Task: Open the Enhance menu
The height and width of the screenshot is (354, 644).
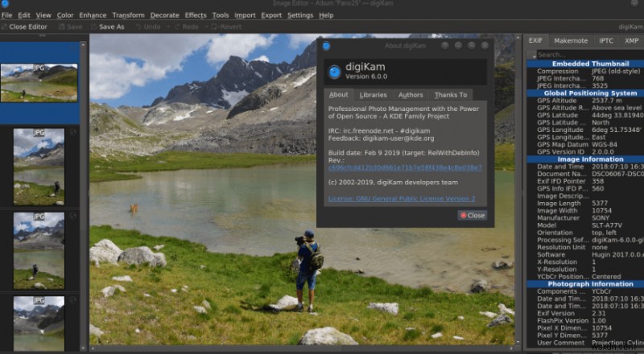Action: pos(93,15)
